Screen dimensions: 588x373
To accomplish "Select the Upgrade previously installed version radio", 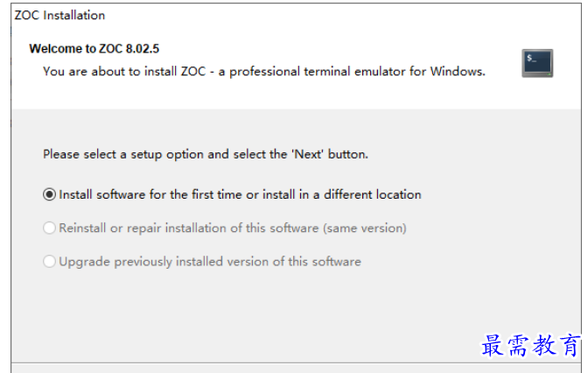I will click(x=50, y=261).
